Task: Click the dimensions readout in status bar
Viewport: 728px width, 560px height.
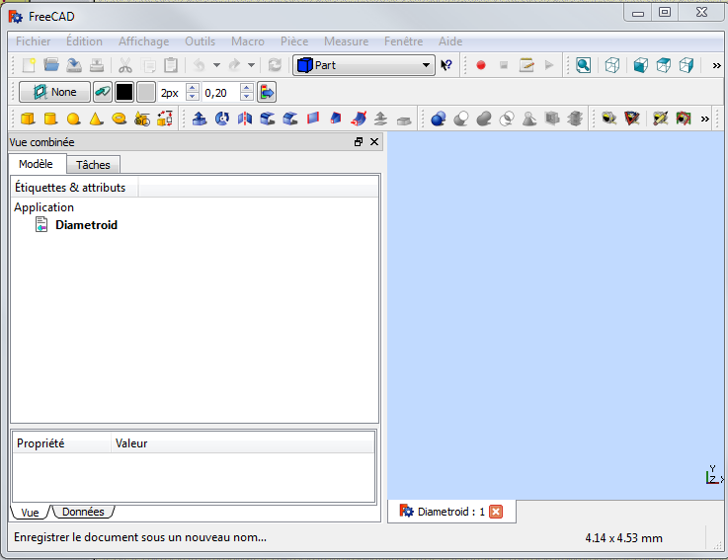Action: pyautogui.click(x=623, y=538)
